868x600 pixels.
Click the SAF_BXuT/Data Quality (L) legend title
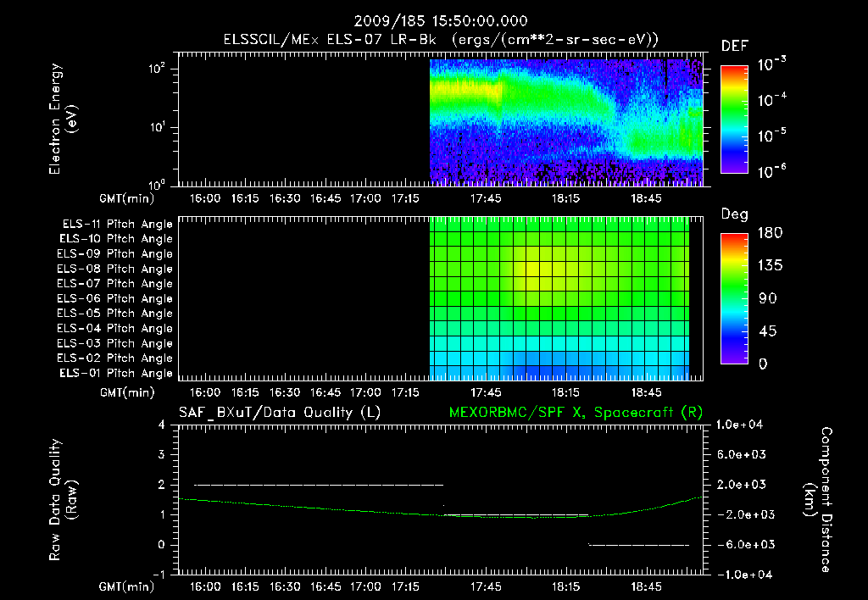click(280, 413)
